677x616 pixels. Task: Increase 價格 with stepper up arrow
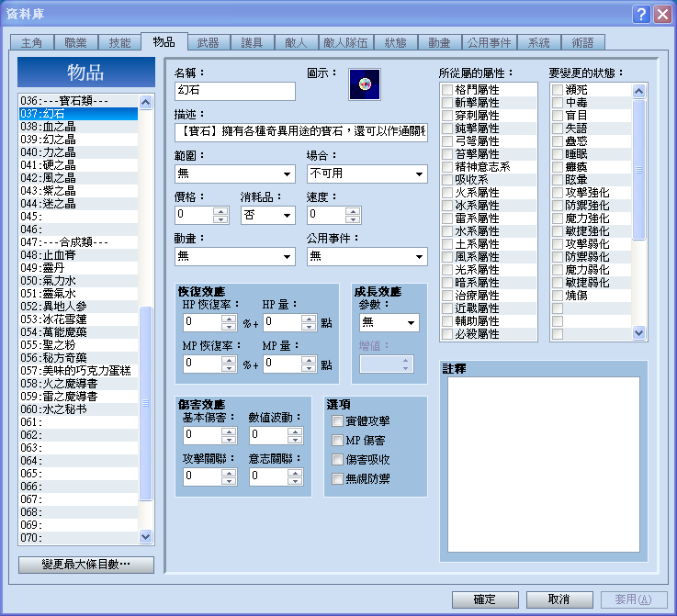click(x=220, y=211)
